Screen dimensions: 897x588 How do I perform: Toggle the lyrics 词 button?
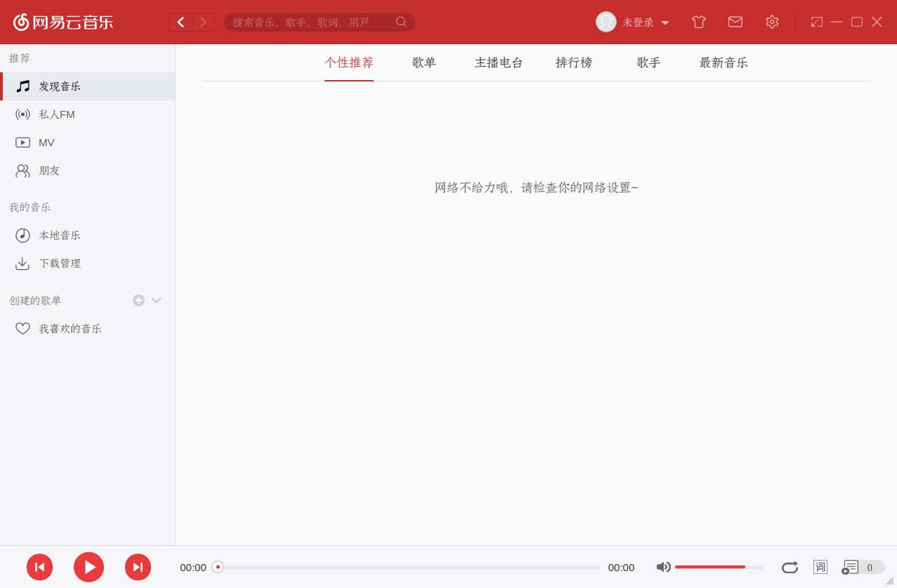point(820,567)
